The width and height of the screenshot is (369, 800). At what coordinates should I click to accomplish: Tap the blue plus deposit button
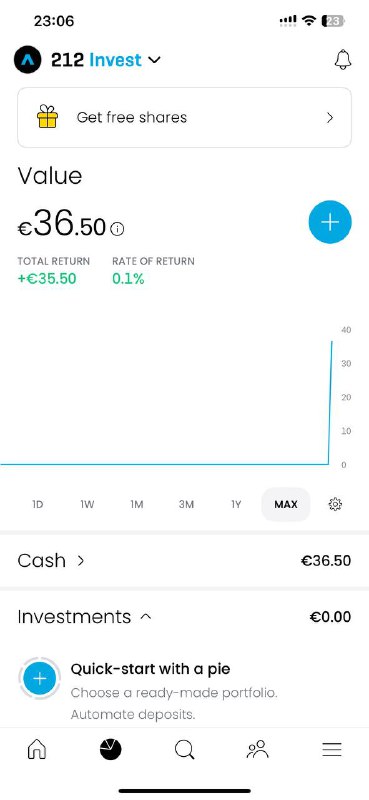point(330,222)
